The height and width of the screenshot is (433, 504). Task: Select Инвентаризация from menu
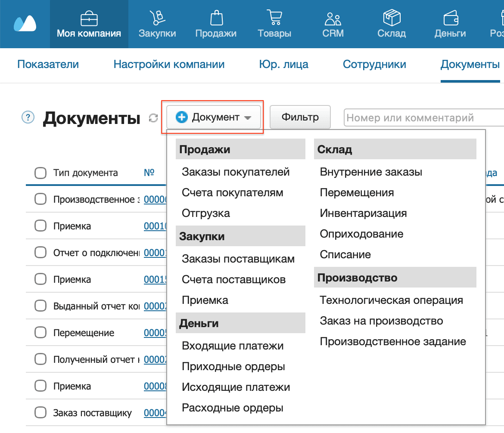[x=363, y=213]
